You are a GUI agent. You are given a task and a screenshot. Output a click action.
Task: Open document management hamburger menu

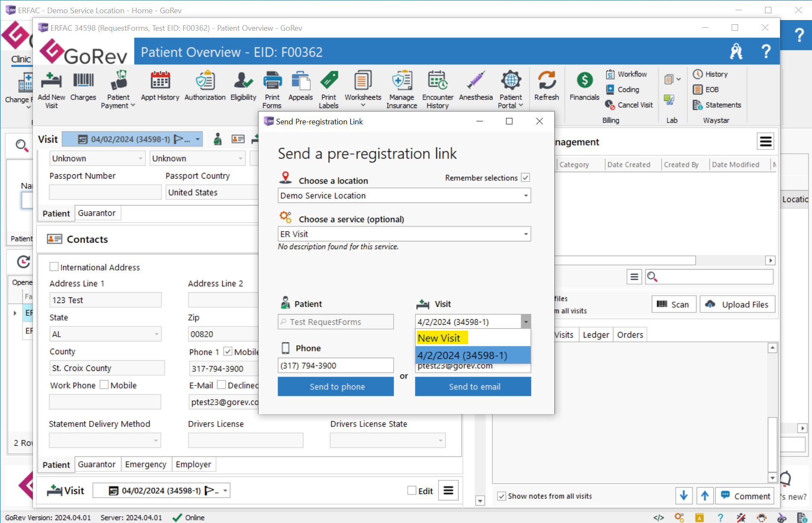[x=765, y=141]
